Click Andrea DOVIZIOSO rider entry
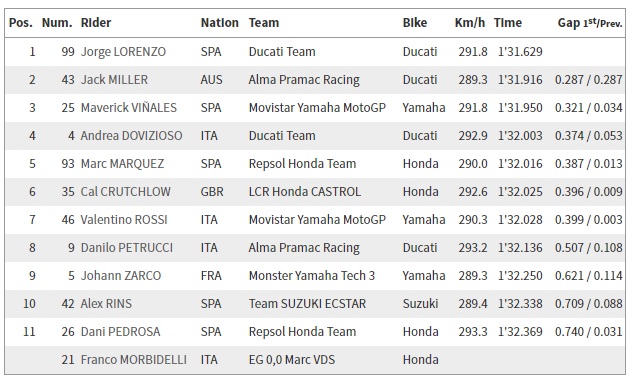 pos(132,136)
